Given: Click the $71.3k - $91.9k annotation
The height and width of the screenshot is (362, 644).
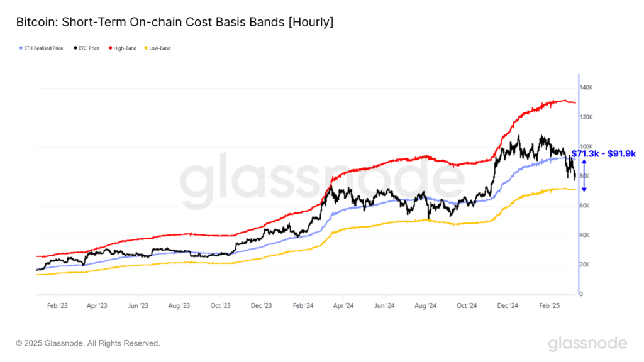Looking at the screenshot, I should pyautogui.click(x=603, y=153).
